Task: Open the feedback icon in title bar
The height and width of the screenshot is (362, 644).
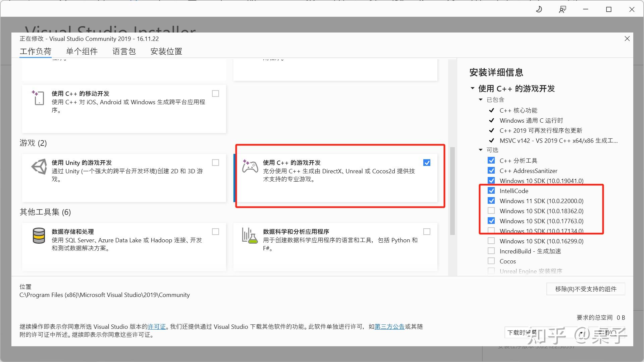Action: tap(562, 9)
